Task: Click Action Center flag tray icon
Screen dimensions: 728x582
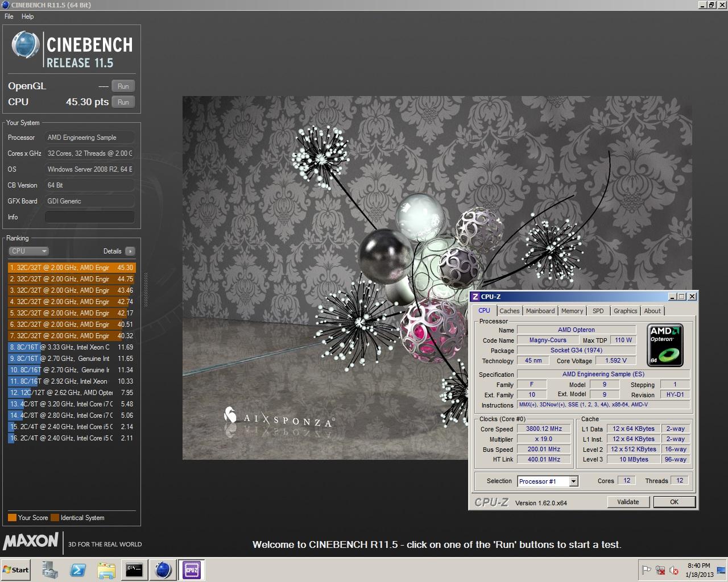Action: click(x=647, y=570)
